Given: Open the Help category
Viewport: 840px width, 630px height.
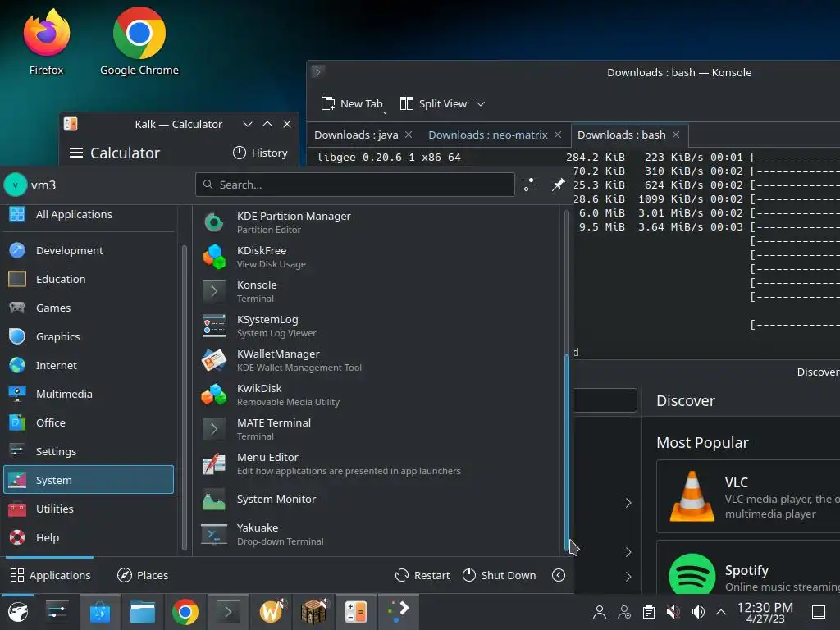Looking at the screenshot, I should [89, 538].
